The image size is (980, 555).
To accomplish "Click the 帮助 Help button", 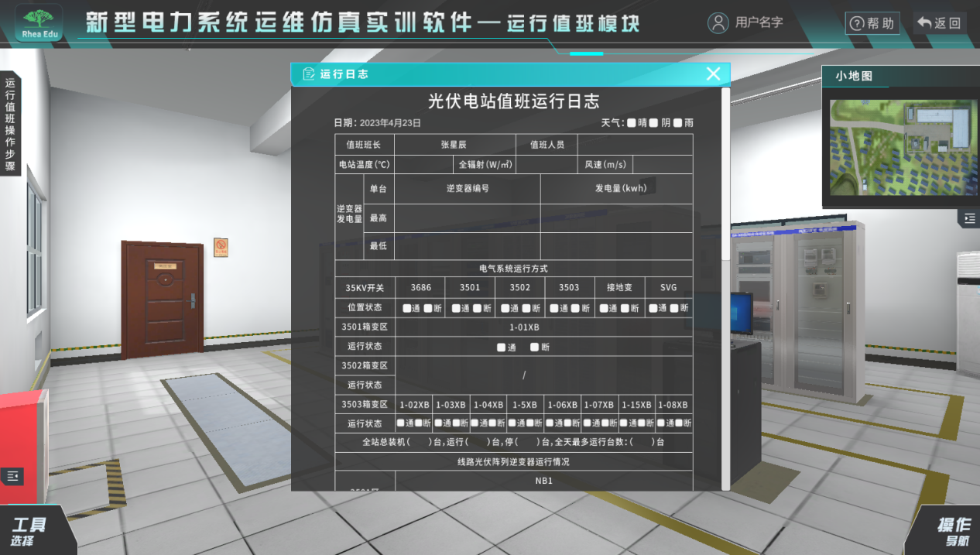I will pyautogui.click(x=873, y=22).
